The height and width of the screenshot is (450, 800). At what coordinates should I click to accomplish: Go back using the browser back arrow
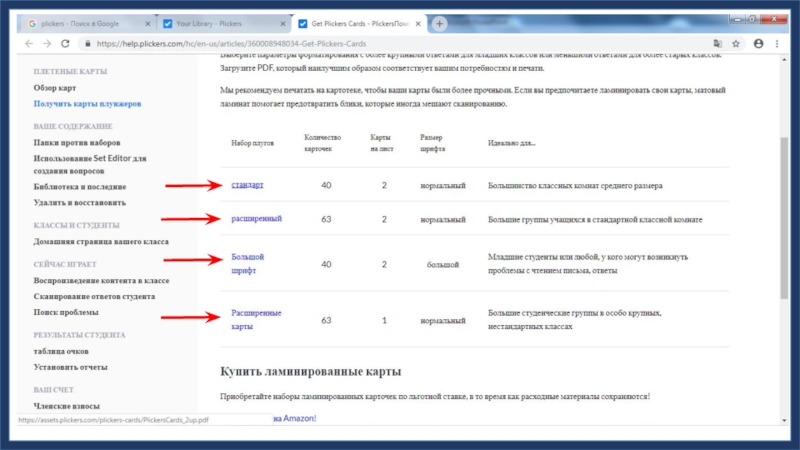click(x=29, y=44)
